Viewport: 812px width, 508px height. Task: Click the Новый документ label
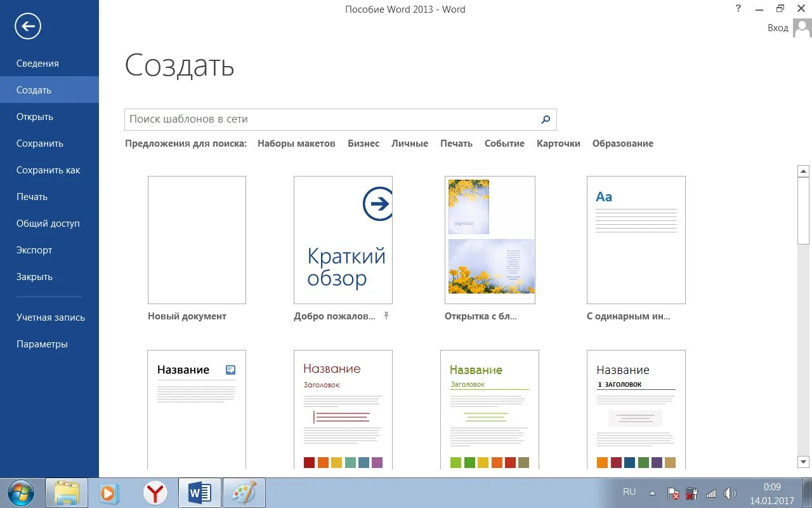click(187, 316)
